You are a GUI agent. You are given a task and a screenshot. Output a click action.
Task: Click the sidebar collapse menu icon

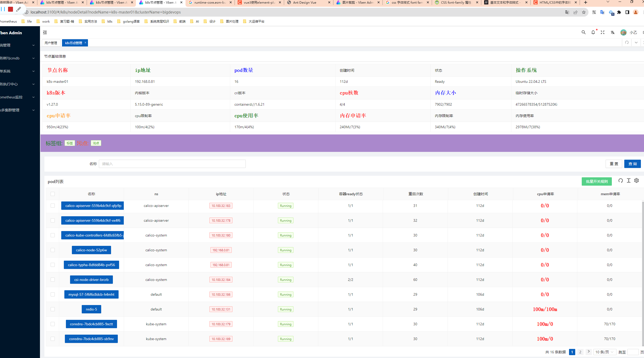pyautogui.click(x=45, y=32)
